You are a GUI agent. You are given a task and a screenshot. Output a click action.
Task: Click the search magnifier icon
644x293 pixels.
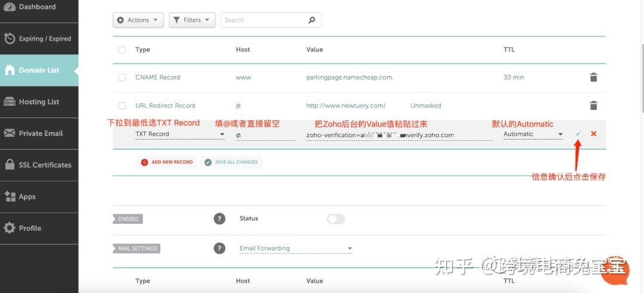pyautogui.click(x=311, y=20)
